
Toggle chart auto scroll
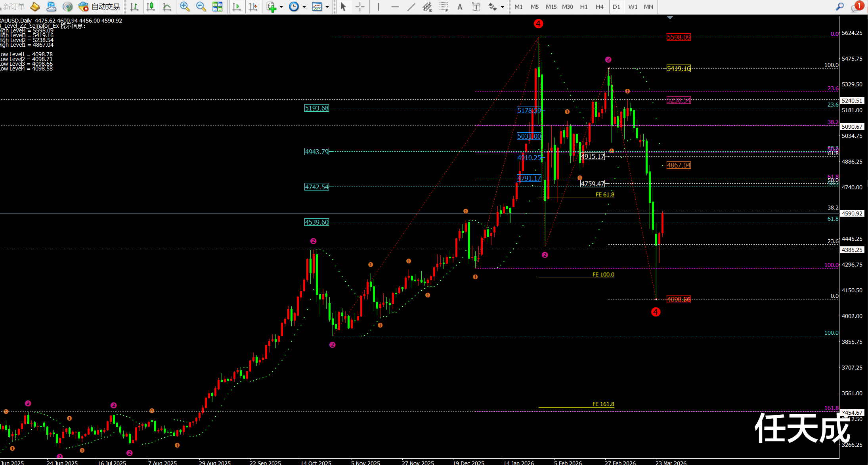pyautogui.click(x=237, y=7)
